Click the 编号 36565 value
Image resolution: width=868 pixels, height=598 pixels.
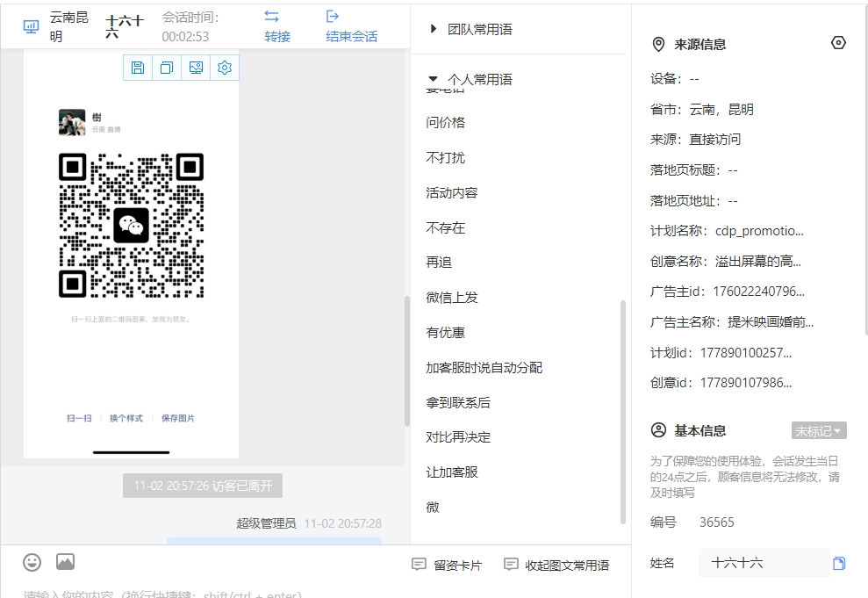click(x=717, y=522)
